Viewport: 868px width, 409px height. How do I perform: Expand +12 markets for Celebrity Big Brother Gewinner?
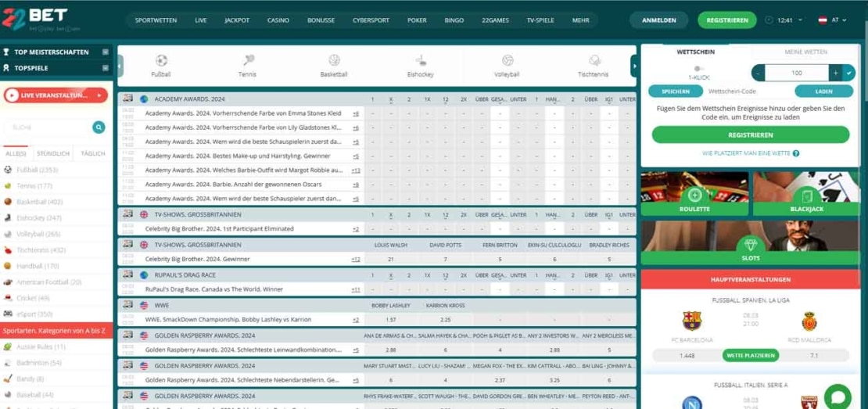point(355,259)
